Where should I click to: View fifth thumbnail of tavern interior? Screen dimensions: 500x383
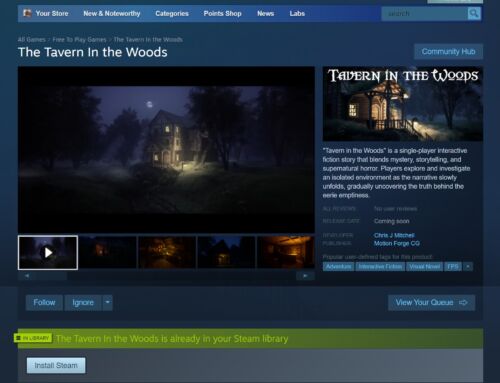coord(286,252)
